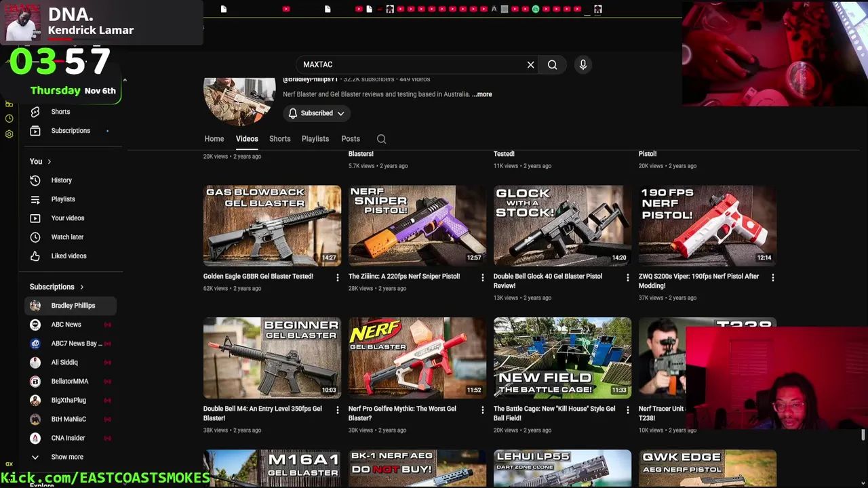Open Double Bell M4 beginner thumbnail
Image resolution: width=868 pixels, height=488 pixels.
pyautogui.click(x=272, y=357)
